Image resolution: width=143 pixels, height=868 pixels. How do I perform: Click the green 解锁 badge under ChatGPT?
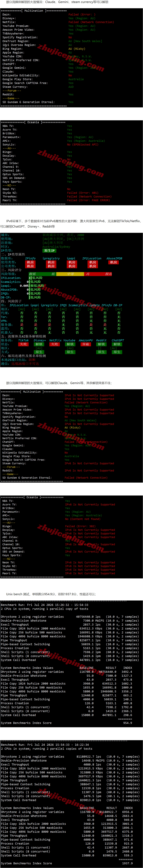point(117,344)
